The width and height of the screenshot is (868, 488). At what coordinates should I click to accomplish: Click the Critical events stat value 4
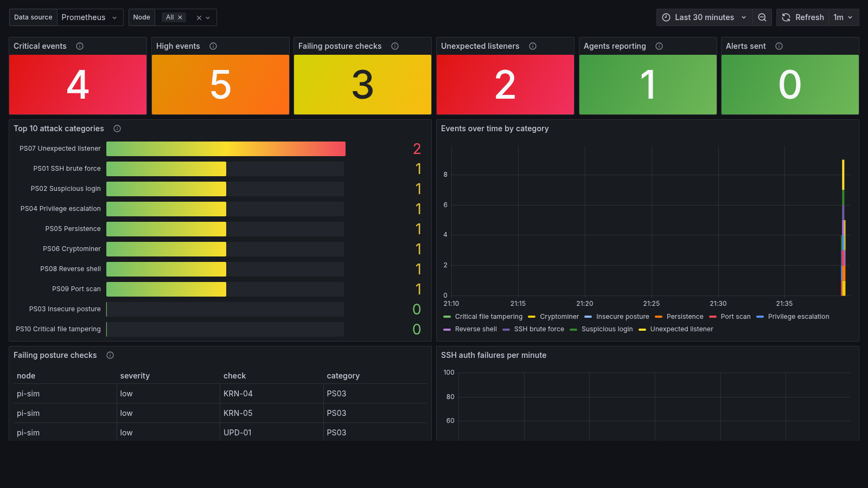(x=78, y=85)
